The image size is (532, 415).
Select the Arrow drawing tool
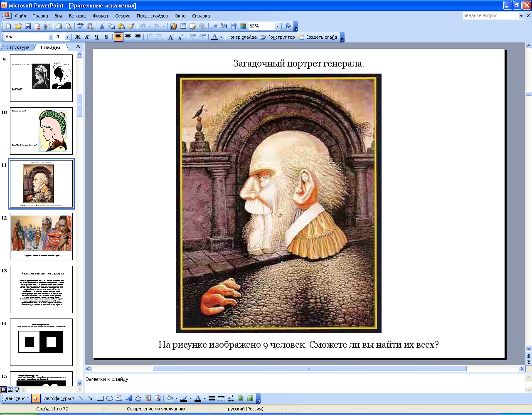point(90,398)
